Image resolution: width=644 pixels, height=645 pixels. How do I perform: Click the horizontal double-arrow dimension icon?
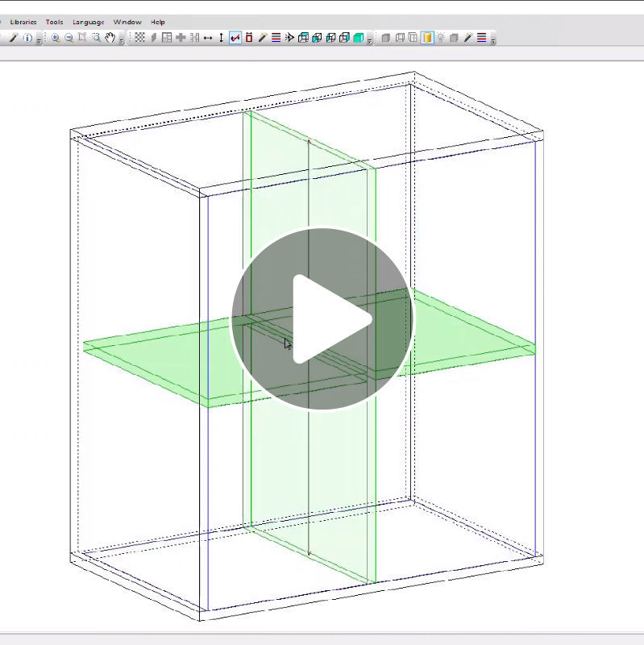(x=208, y=38)
